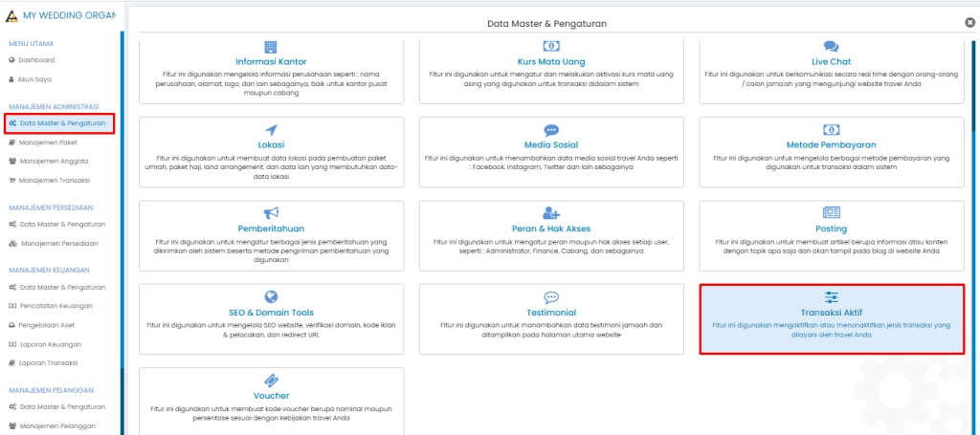The height and width of the screenshot is (435, 980).
Task: Select the Testimonial card title
Action: [551, 312]
